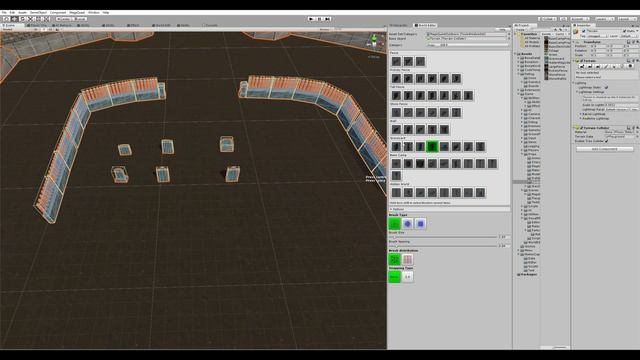
Task: Select first prefab in the Hidden World row
Action: [396, 192]
